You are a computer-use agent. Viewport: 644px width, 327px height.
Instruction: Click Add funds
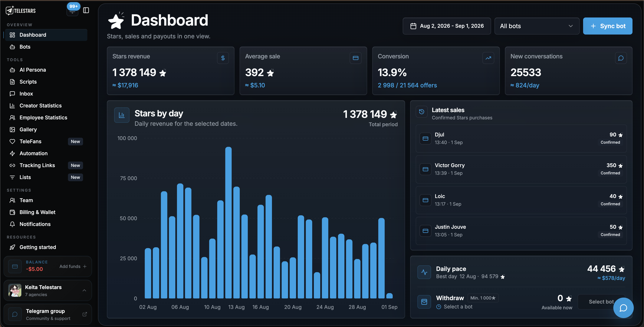click(x=73, y=266)
